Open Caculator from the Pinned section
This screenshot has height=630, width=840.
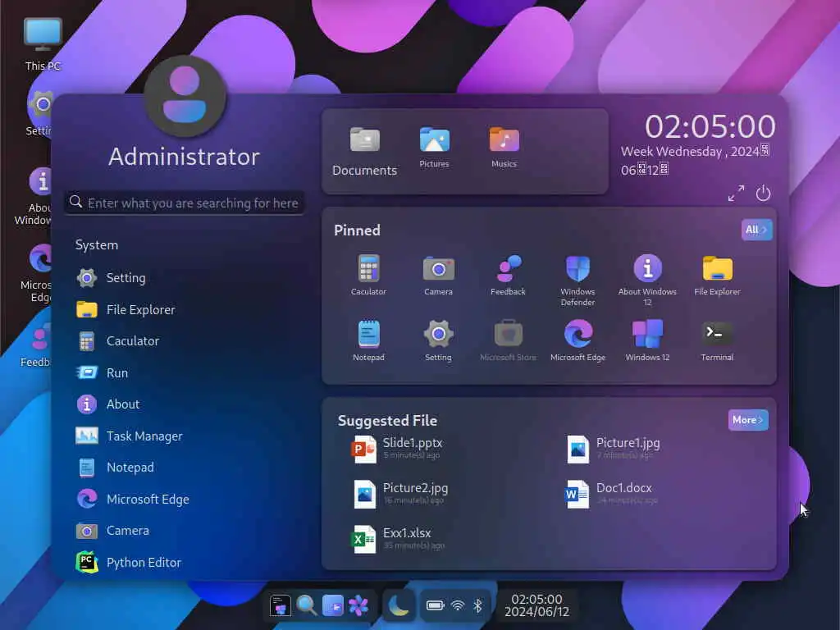click(368, 276)
